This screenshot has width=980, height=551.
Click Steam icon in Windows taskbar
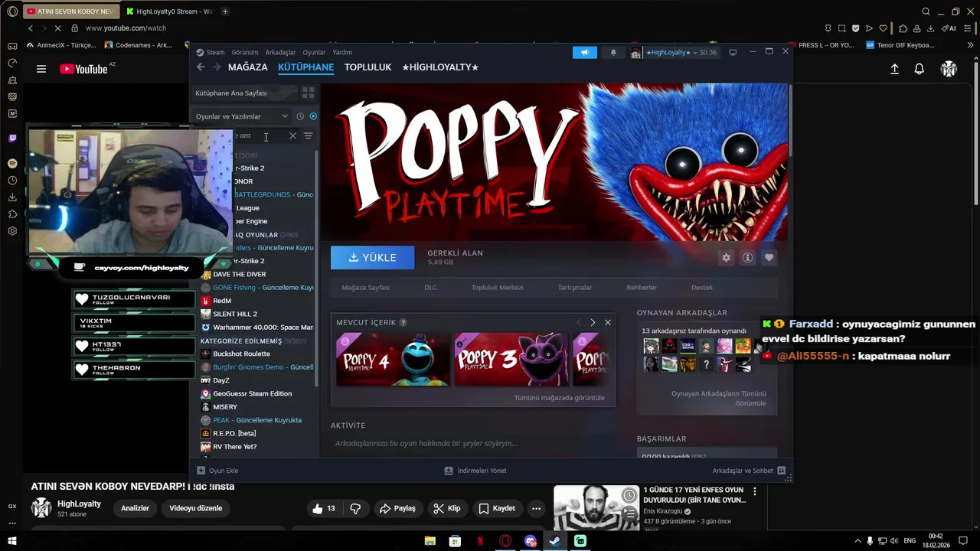point(555,541)
